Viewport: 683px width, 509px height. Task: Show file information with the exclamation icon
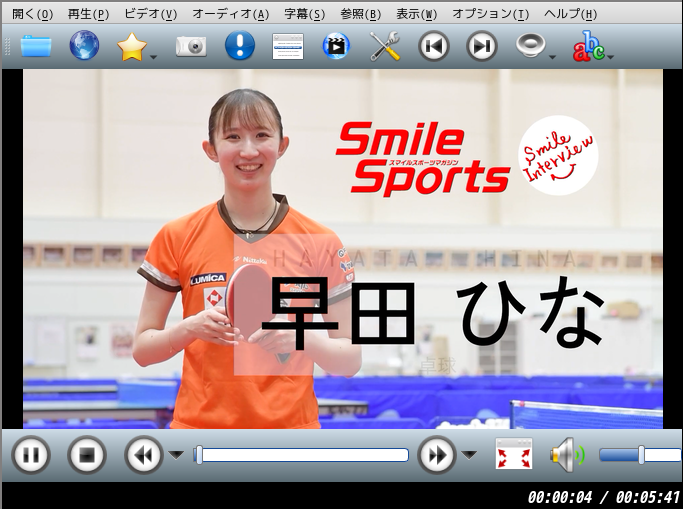(240, 45)
